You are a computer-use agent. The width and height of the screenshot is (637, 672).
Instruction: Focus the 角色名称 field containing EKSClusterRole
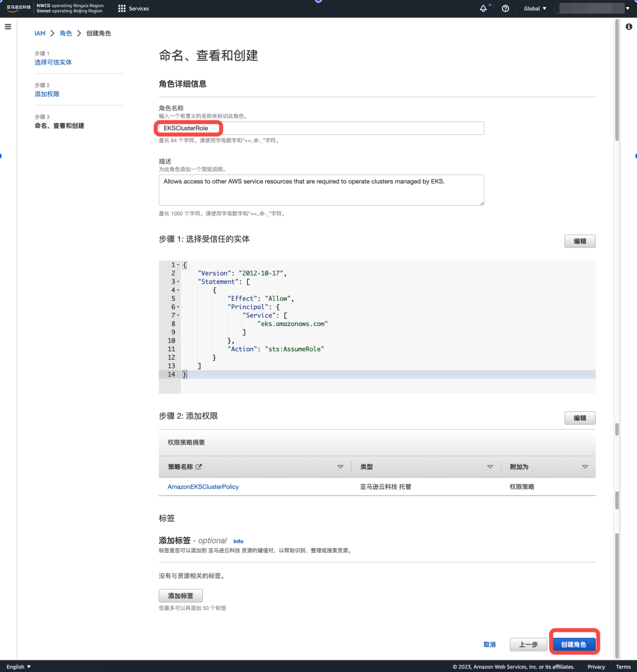click(x=321, y=128)
